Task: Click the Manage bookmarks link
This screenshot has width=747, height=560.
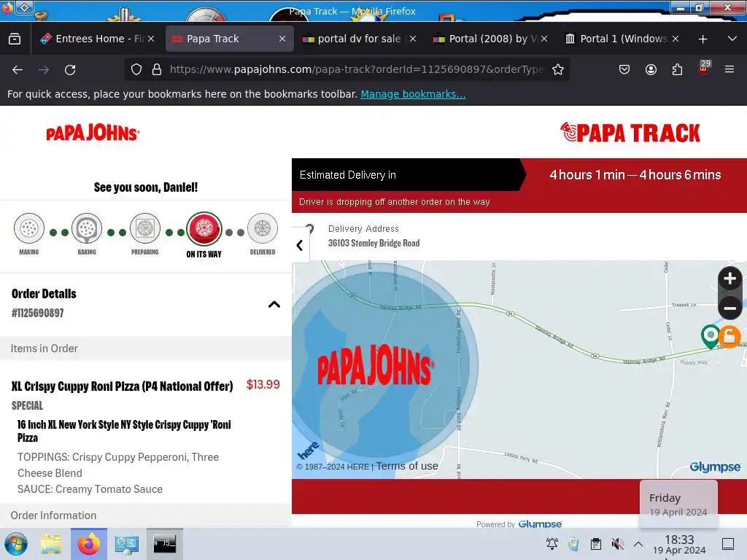Action: 413,94
